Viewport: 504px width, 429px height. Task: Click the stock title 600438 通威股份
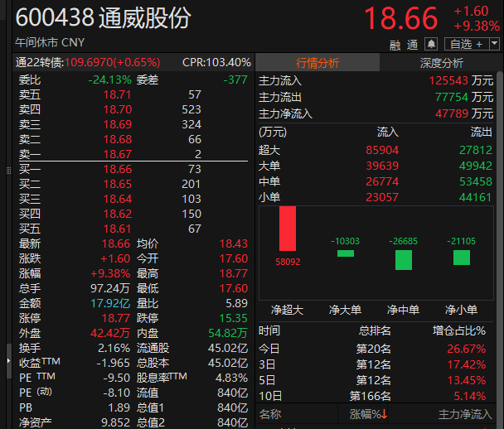103,17
